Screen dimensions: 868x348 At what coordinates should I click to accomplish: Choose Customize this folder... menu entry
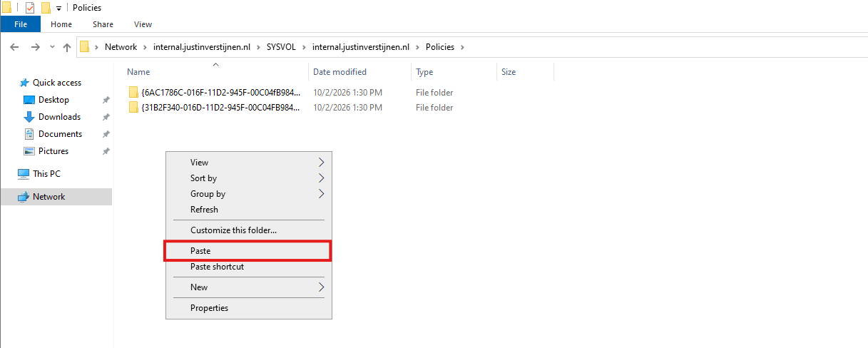point(248,230)
